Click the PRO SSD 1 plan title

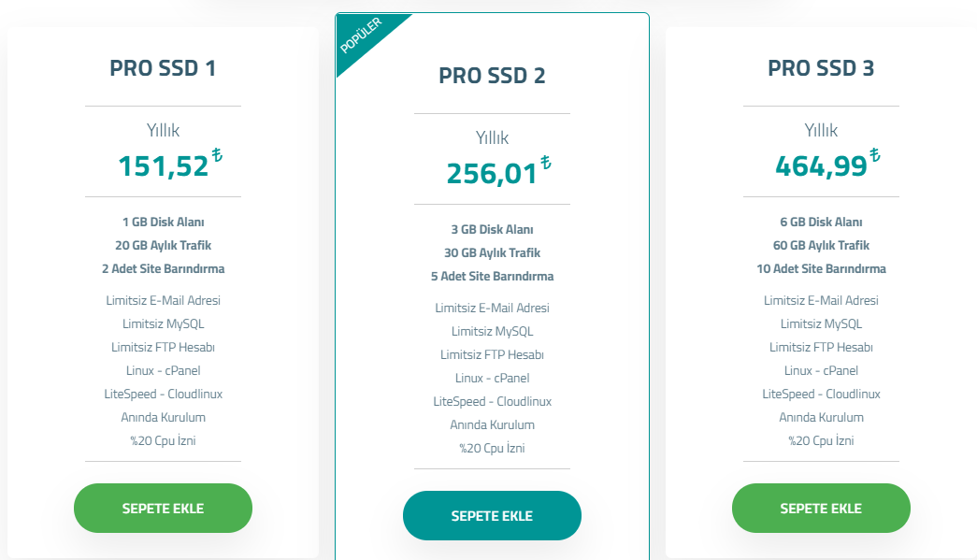[x=163, y=68]
